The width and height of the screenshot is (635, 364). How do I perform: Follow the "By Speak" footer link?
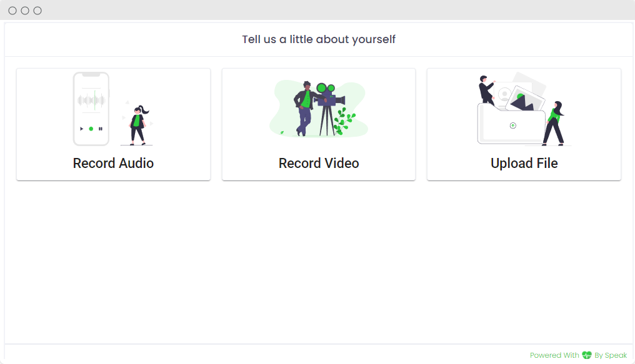coord(611,355)
